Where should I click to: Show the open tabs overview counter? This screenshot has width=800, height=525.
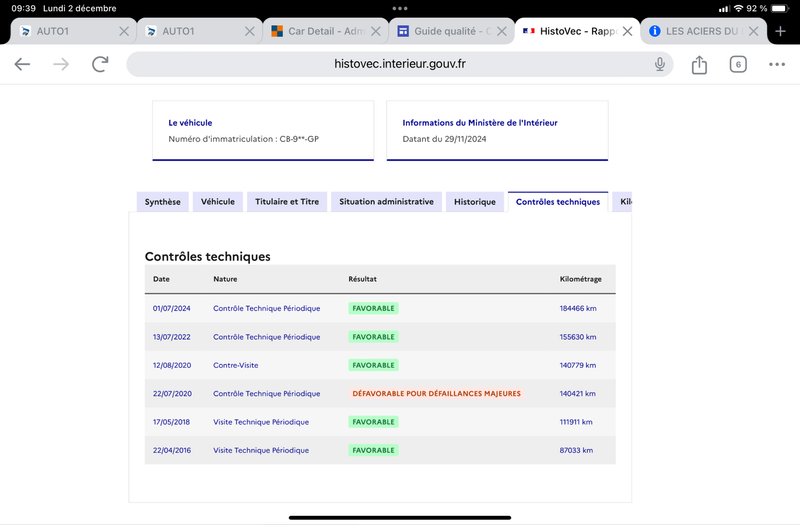pos(738,64)
